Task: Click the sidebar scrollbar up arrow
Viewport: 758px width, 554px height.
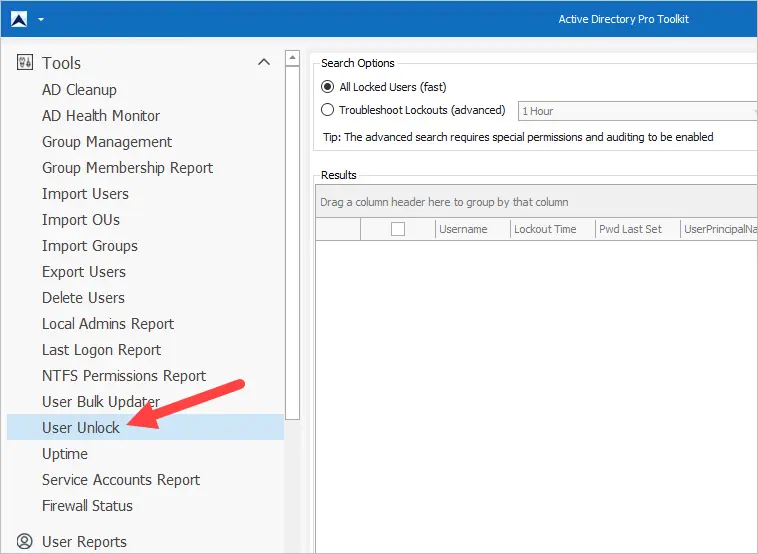Action: pos(292,58)
